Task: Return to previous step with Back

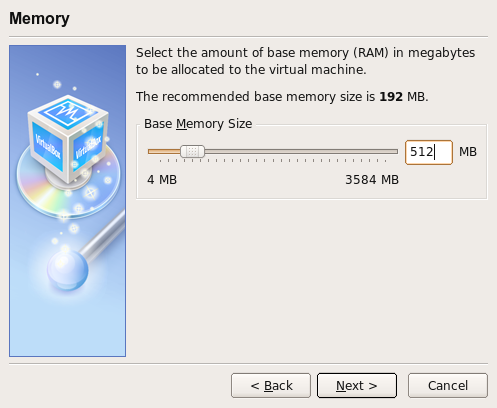Action: pyautogui.click(x=271, y=385)
